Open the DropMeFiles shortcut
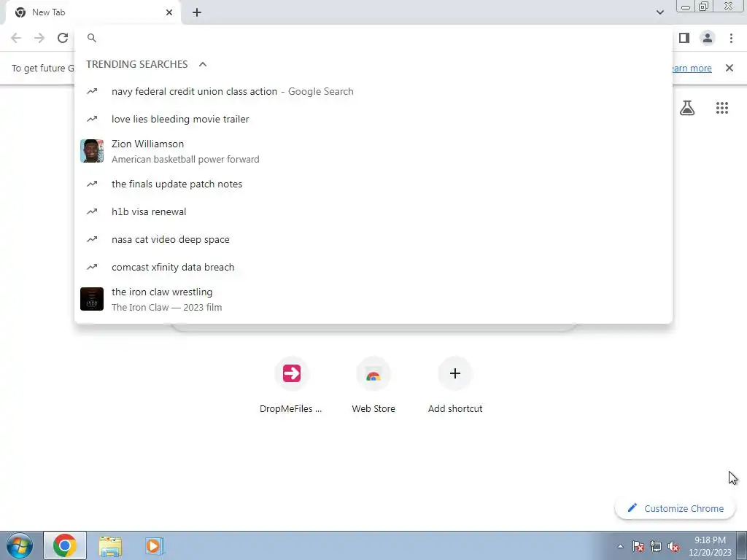 pyautogui.click(x=291, y=385)
